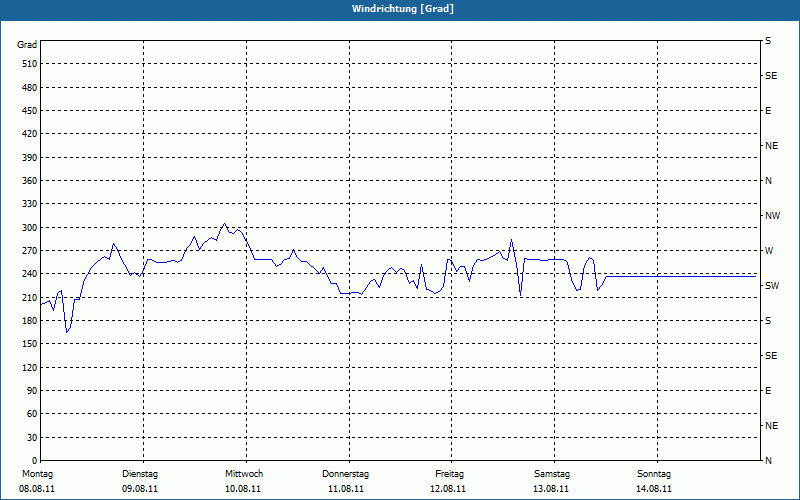The height and width of the screenshot is (500, 800).
Task: Click the N compass label level with 360
Action: coord(768,181)
